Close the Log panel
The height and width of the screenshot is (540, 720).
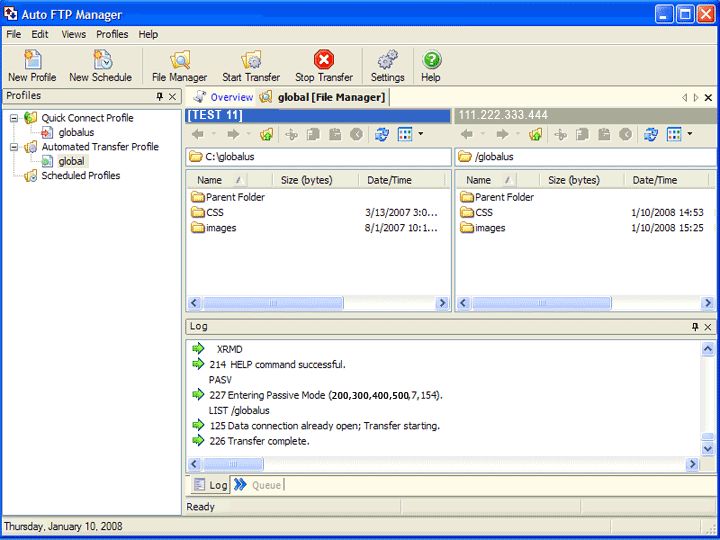pos(708,327)
